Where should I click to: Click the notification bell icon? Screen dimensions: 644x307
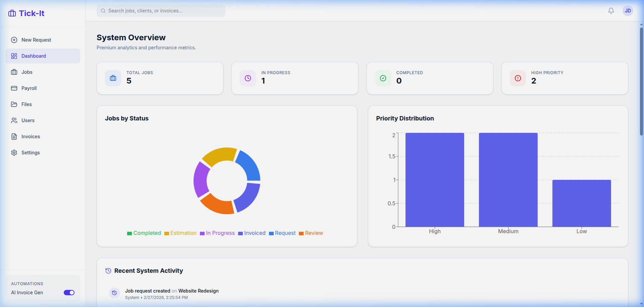(x=611, y=11)
